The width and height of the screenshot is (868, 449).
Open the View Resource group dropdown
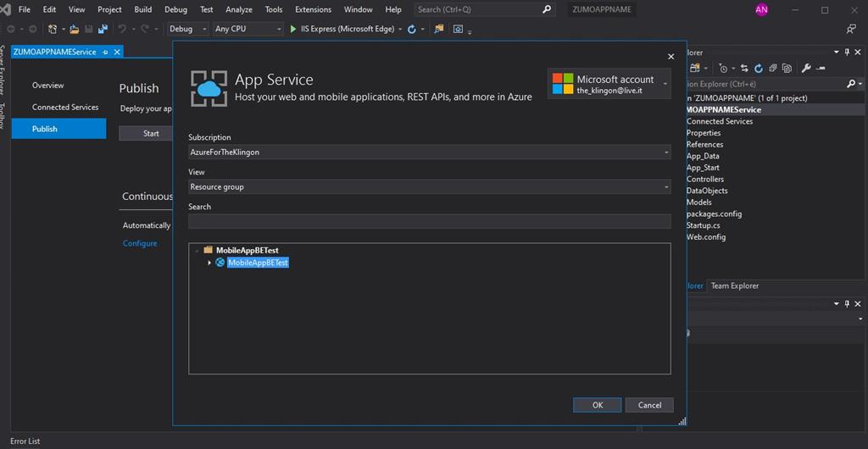click(x=430, y=187)
